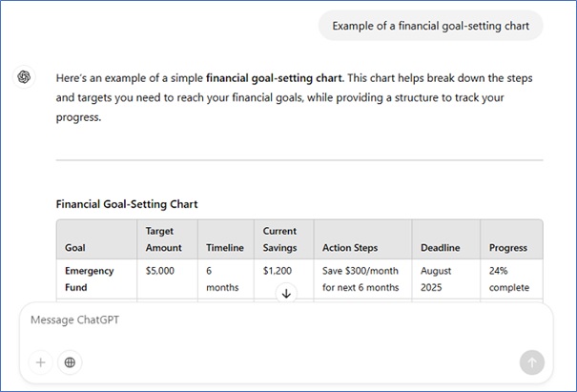The height and width of the screenshot is (392, 577).
Task: Toggle the globe web search icon
Action: [69, 362]
